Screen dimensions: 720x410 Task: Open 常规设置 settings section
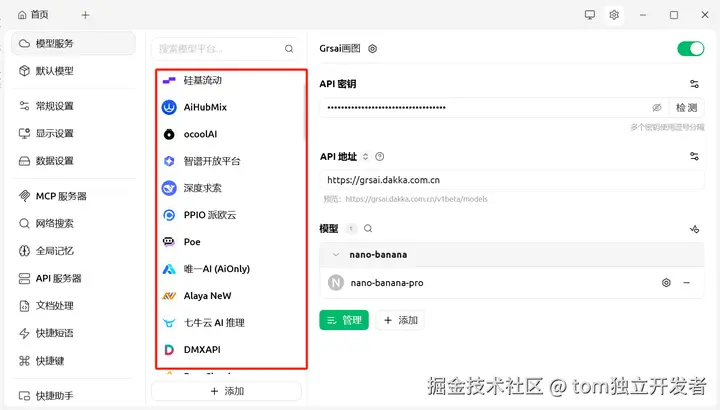pyautogui.click(x=73, y=106)
